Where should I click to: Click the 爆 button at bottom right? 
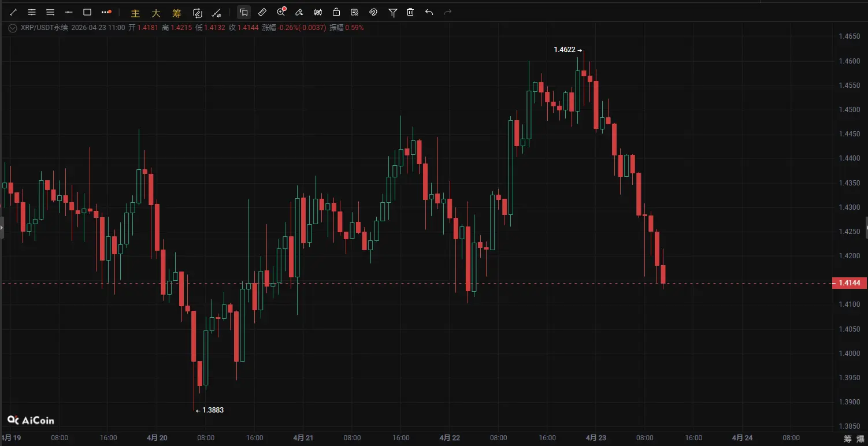[x=860, y=438]
